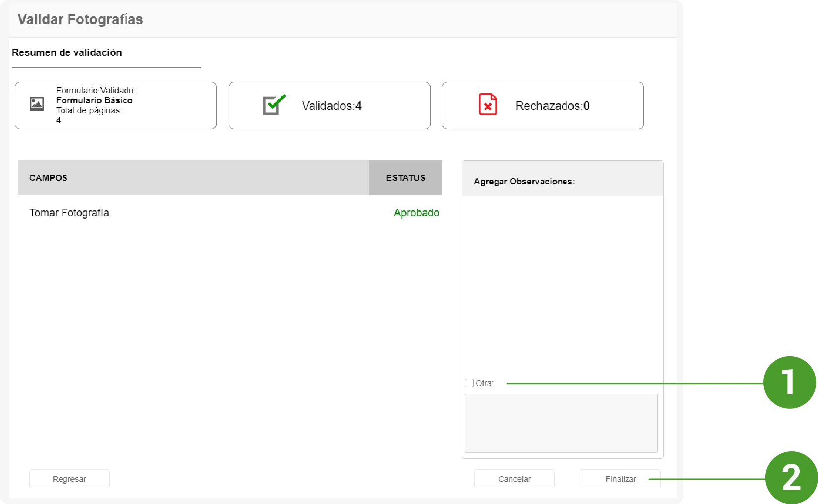
Task: Click the Aprobado status text
Action: (416, 213)
